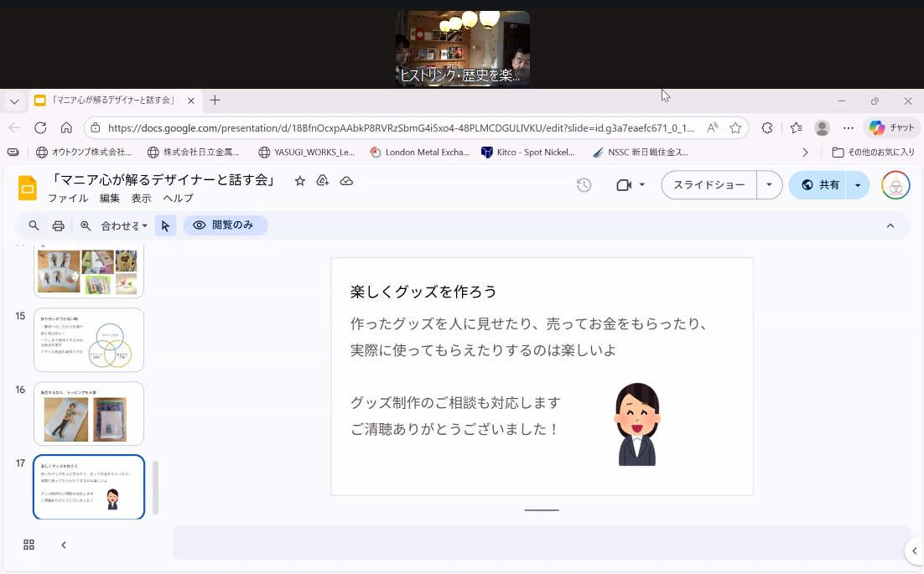Click the Google Slides home logo
The height and width of the screenshot is (574, 924).
[x=28, y=188]
